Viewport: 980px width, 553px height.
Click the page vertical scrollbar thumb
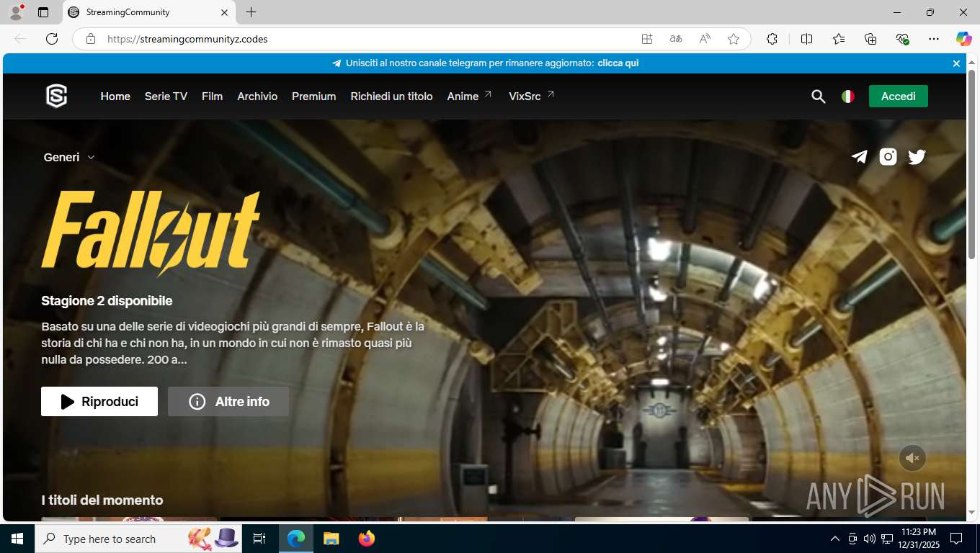971,165
